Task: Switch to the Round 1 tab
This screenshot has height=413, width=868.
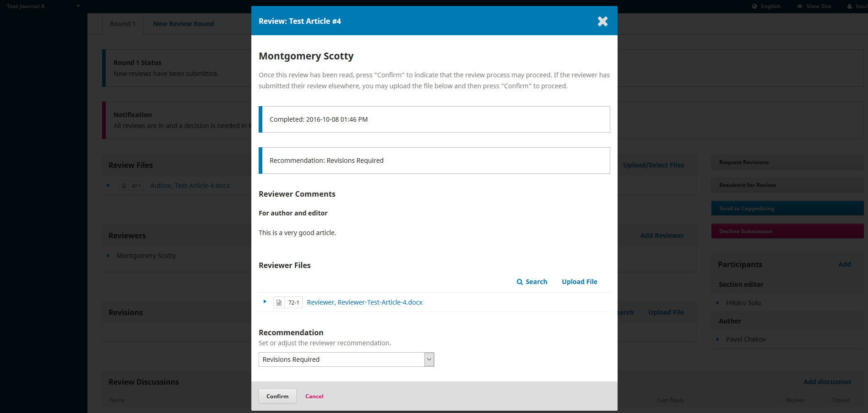Action: [122, 24]
